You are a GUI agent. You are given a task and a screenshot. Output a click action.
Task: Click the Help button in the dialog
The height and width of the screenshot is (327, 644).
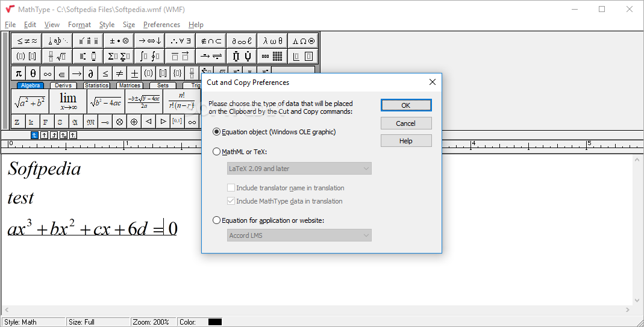[406, 141]
